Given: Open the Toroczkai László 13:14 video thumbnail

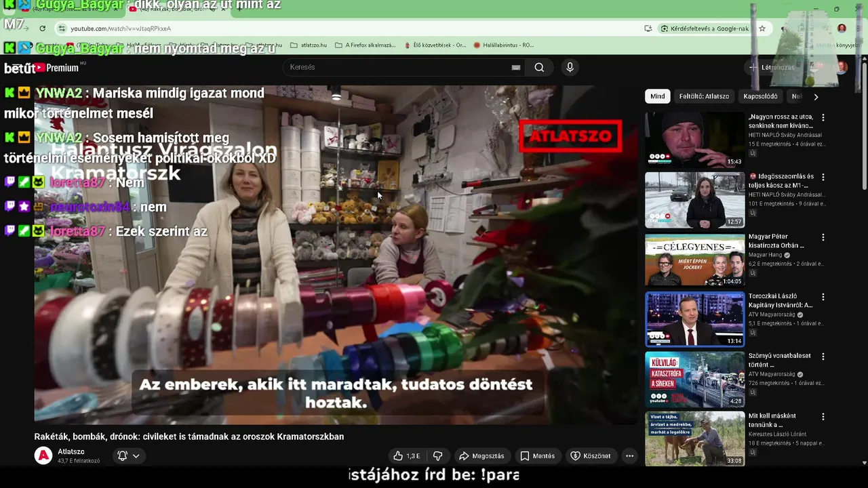Looking at the screenshot, I should (x=694, y=319).
